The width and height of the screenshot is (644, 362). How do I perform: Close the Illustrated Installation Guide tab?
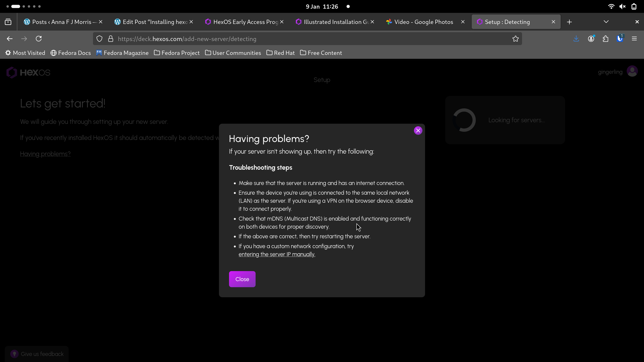[372, 22]
